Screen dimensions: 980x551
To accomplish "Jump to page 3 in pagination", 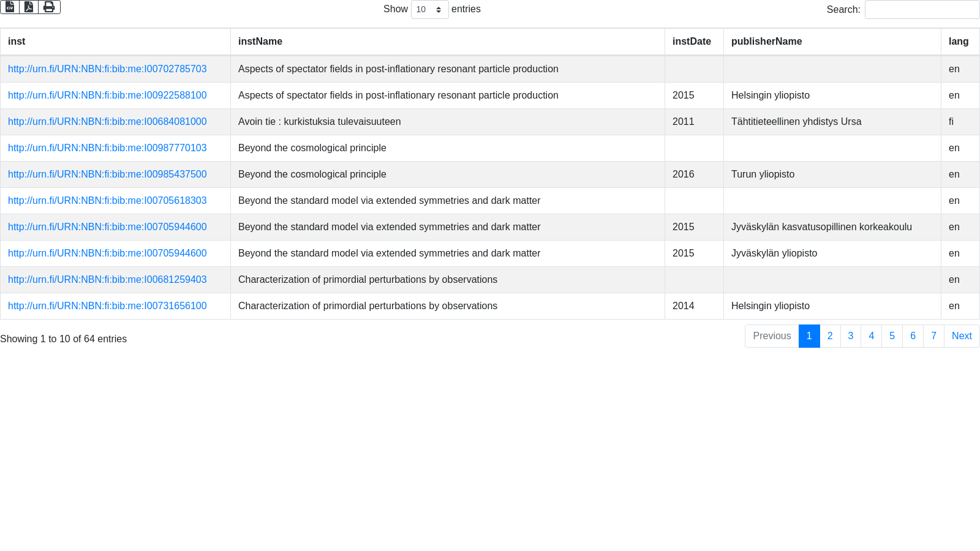I will 851,336.
